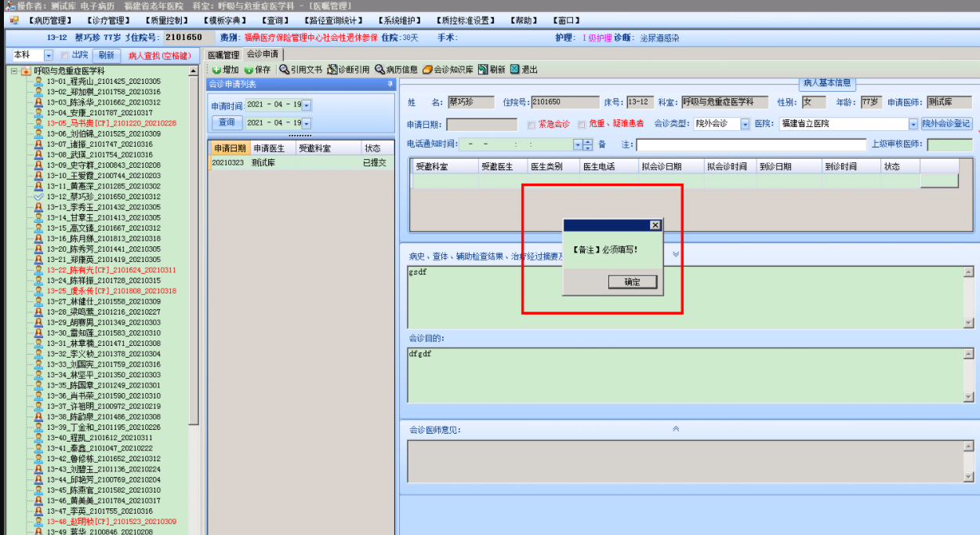Open the 模板字典 menu
980x535 pixels.
(x=226, y=20)
